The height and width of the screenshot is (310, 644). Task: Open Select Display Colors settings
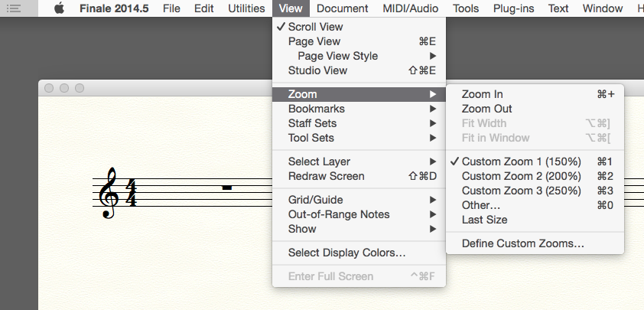tap(346, 253)
